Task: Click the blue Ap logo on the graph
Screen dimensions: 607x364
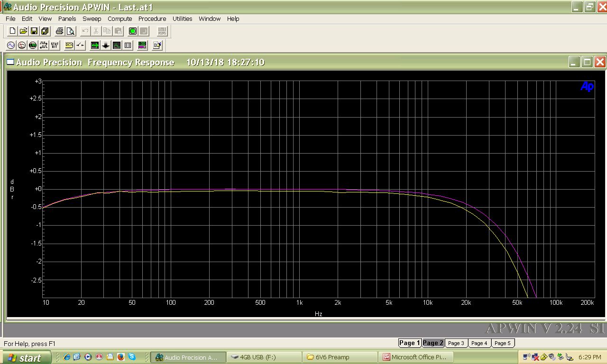Action: point(587,86)
